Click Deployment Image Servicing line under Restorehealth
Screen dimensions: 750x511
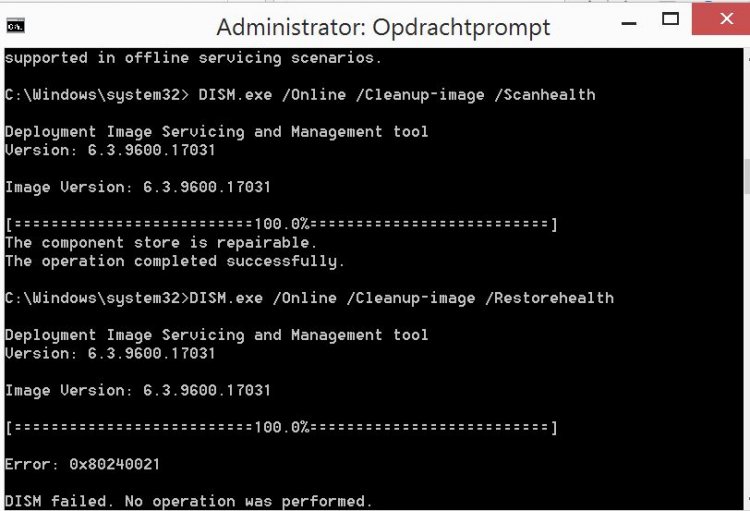(217, 335)
